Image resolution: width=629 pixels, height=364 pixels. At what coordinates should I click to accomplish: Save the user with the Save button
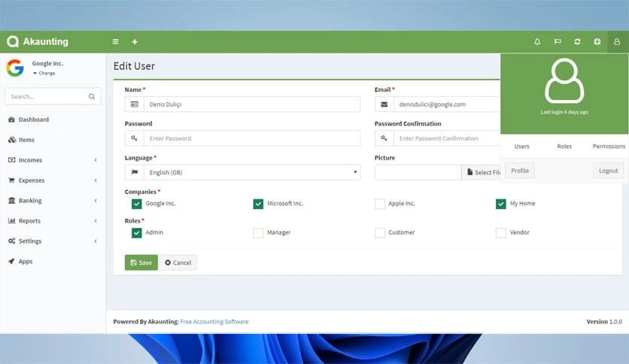[x=141, y=262]
